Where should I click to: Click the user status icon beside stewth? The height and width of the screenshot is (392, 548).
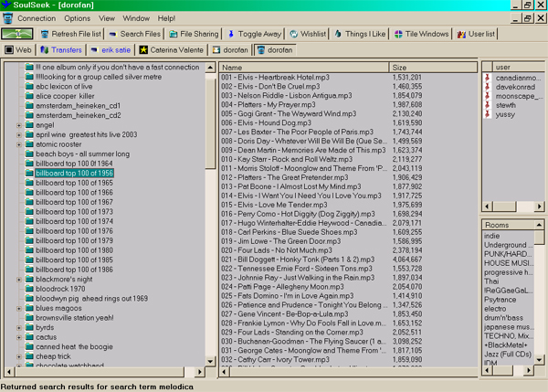[x=488, y=105]
